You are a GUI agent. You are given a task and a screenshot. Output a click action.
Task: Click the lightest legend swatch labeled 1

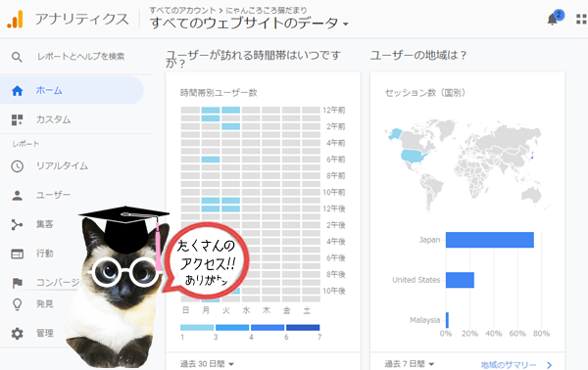pos(197,328)
